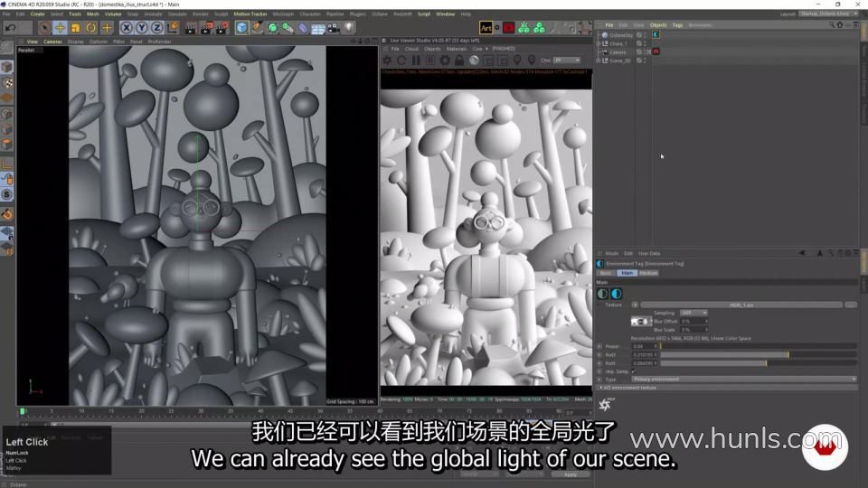
Task: Click the red Octane record icon
Action: coord(509,27)
